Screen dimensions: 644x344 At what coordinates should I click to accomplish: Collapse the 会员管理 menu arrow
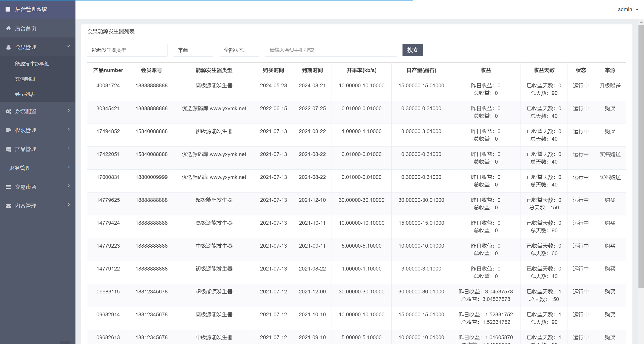[68, 46]
